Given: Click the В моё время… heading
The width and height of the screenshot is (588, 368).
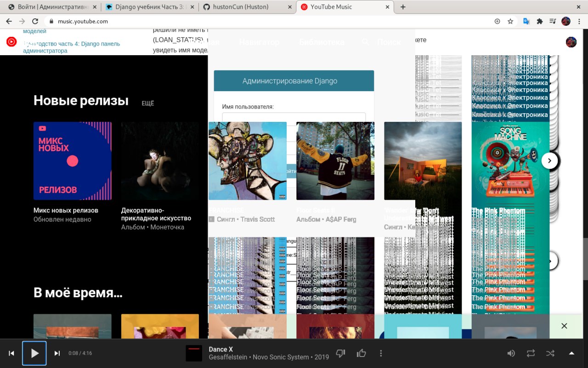Looking at the screenshot, I should [x=78, y=293].
